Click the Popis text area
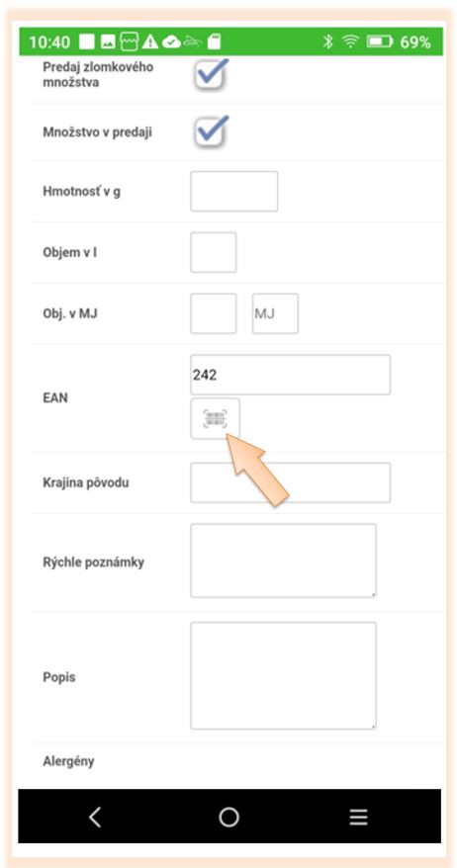The height and width of the screenshot is (868, 457). click(x=283, y=675)
